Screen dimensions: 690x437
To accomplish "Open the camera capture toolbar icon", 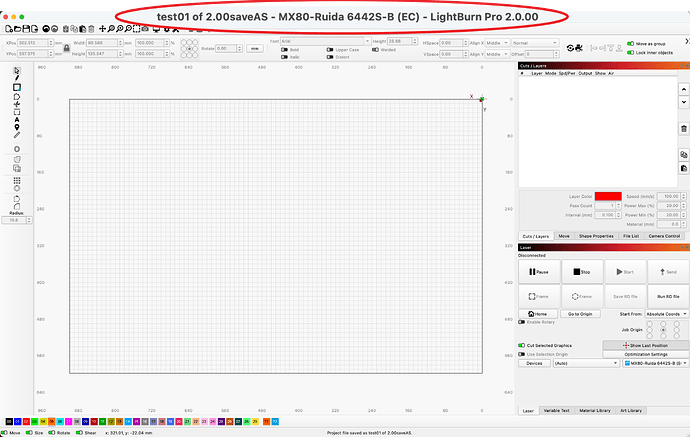I will [145, 29].
